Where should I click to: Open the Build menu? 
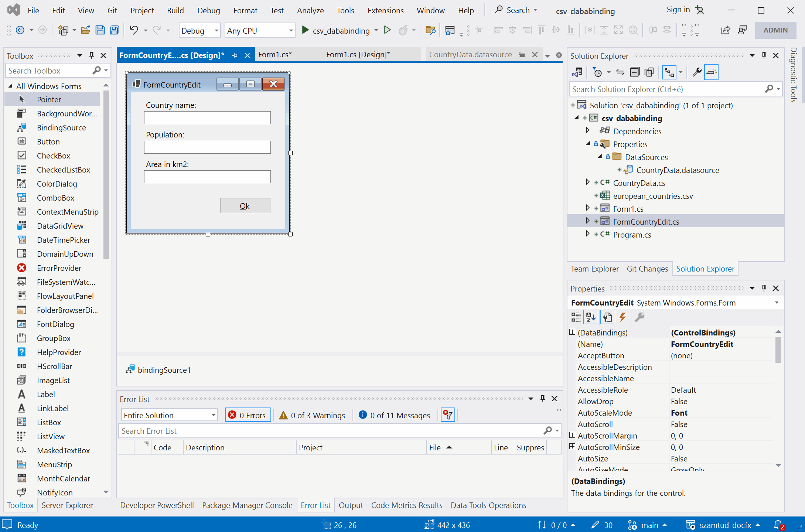point(175,10)
